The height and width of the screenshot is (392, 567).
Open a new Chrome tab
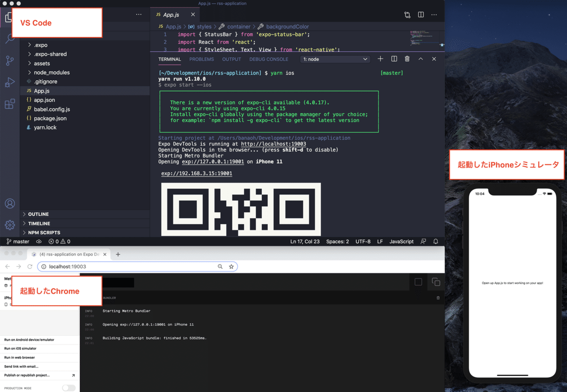point(118,254)
